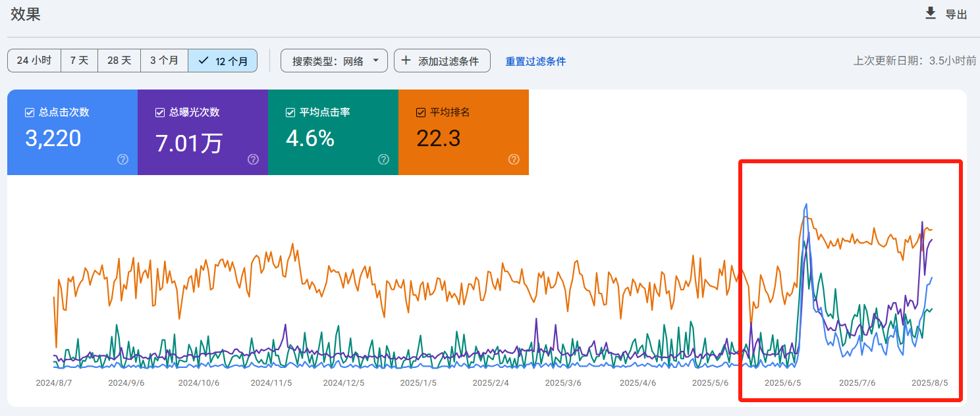The image size is (980, 416).
Task: Uncheck the 总点击次数 checkbox
Action: pyautogui.click(x=29, y=113)
